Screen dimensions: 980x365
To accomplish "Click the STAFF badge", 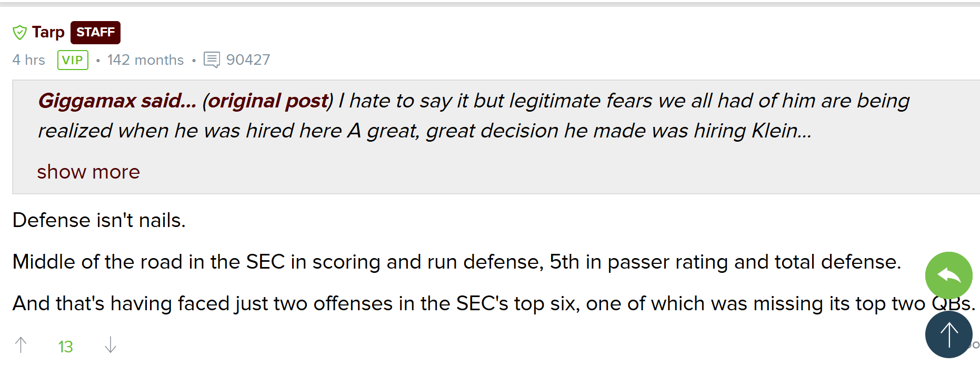I will [x=95, y=33].
